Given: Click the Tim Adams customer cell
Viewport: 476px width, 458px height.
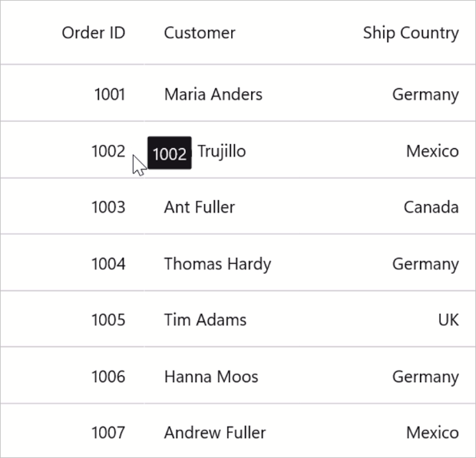Looking at the screenshot, I should coord(205,320).
